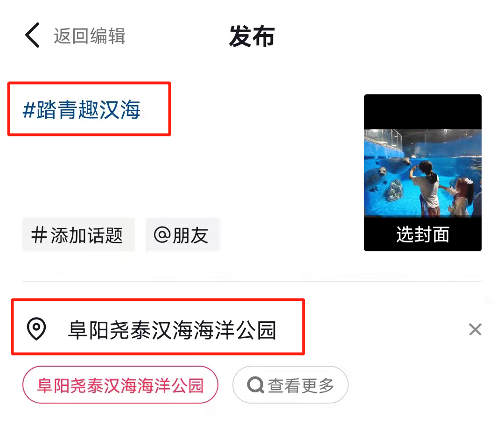Click the magnifier icon in 查看更多
The image size is (504, 426).
click(x=256, y=385)
